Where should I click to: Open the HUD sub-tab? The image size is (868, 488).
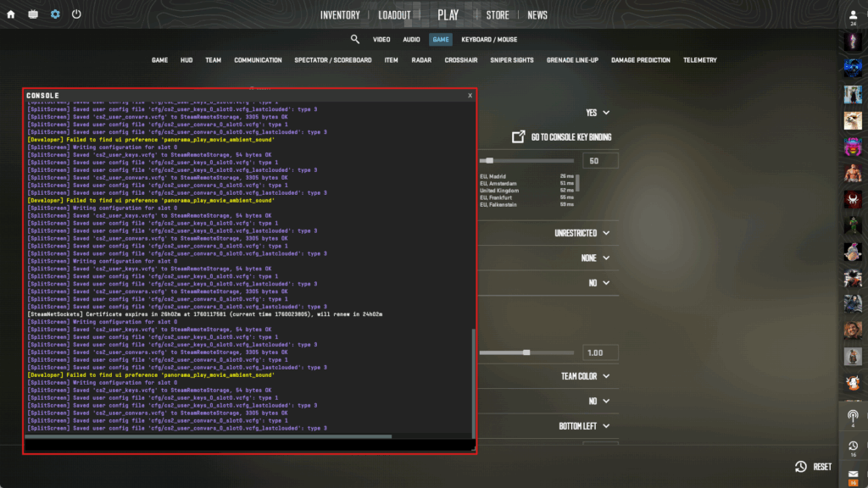[186, 60]
